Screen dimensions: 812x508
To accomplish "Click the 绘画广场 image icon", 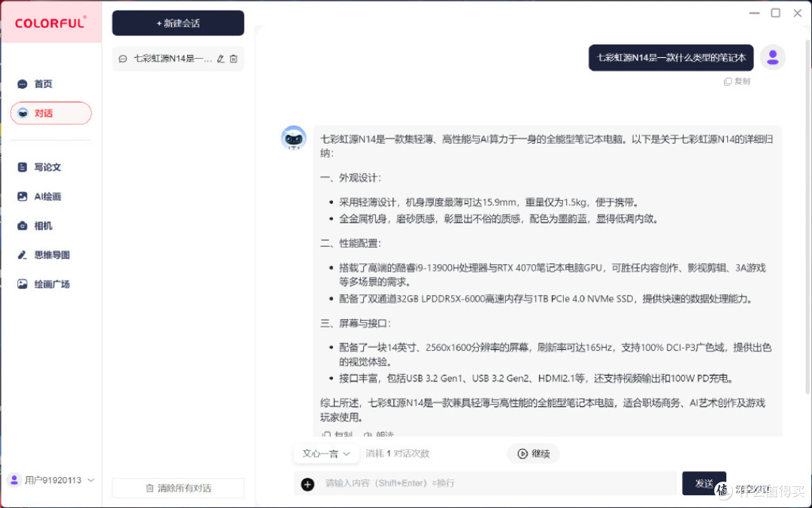I will (x=23, y=284).
